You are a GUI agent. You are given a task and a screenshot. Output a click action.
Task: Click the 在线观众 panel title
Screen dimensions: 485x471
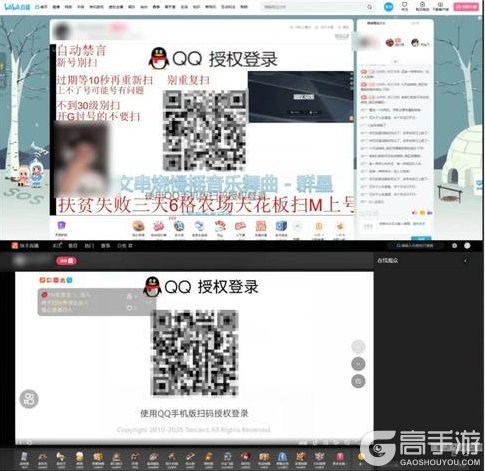click(x=388, y=260)
